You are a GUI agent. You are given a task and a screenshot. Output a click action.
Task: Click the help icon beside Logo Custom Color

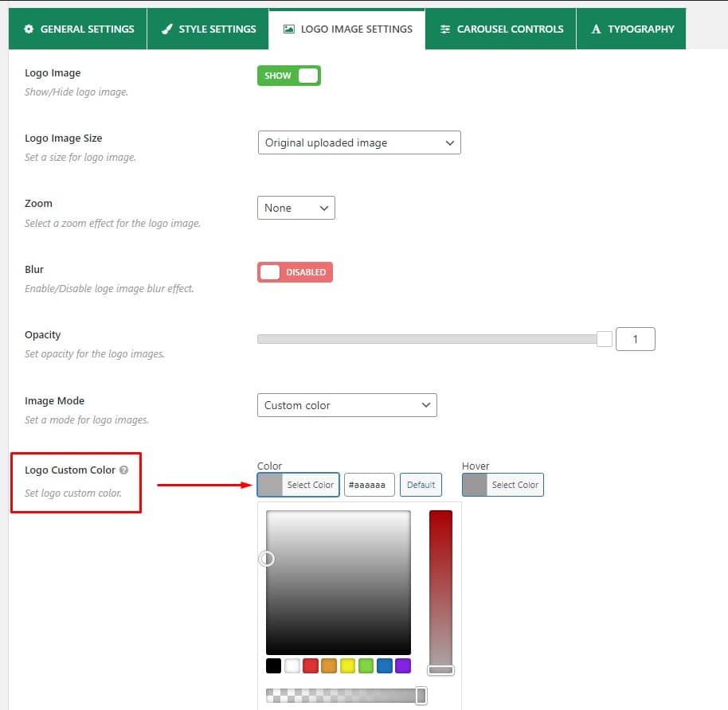[124, 470]
